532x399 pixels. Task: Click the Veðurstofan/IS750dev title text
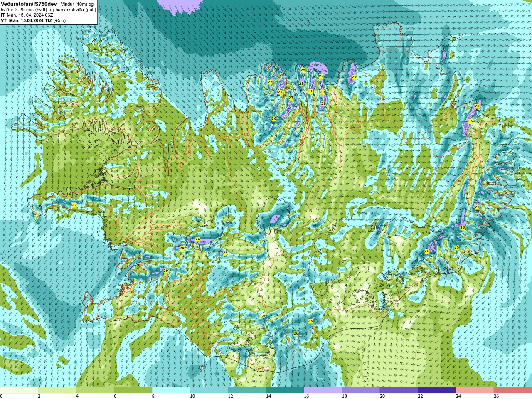click(29, 4)
